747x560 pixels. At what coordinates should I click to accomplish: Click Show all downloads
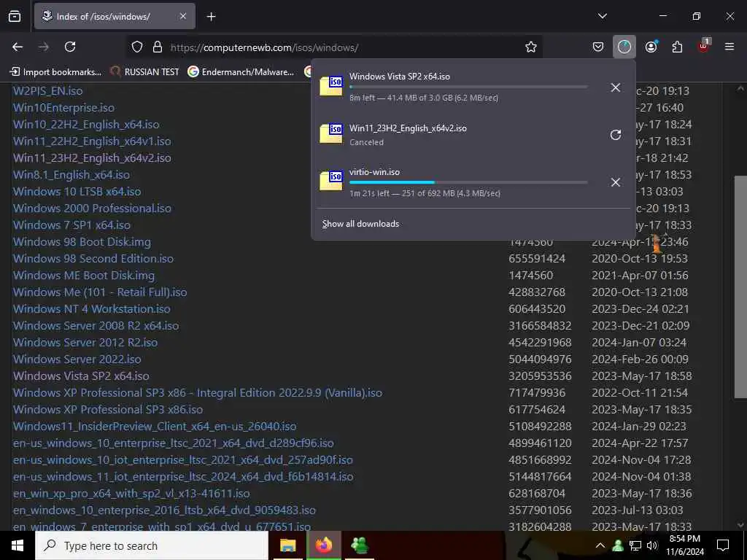coord(360,224)
